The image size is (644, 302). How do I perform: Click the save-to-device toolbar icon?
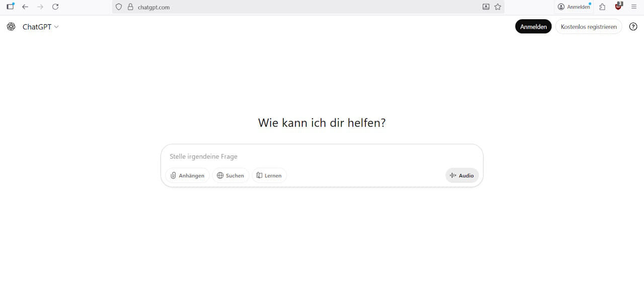click(486, 7)
